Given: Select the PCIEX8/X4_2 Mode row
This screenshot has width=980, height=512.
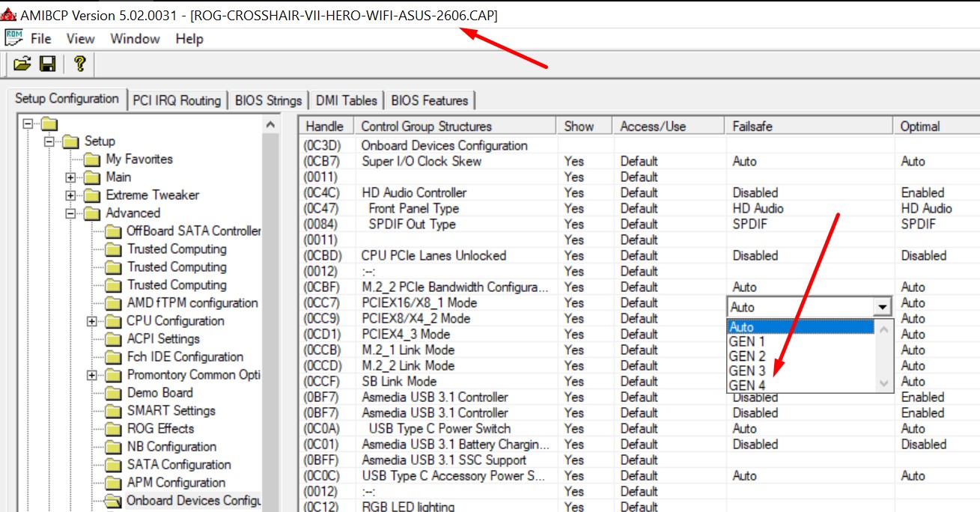Looking at the screenshot, I should pyautogui.click(x=639, y=318).
